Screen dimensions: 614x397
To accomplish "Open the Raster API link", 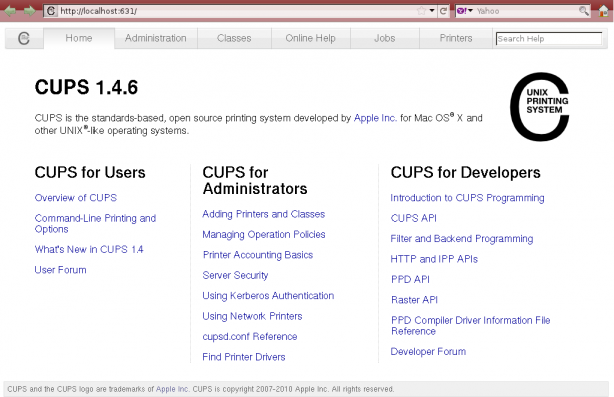I will 414,300.
